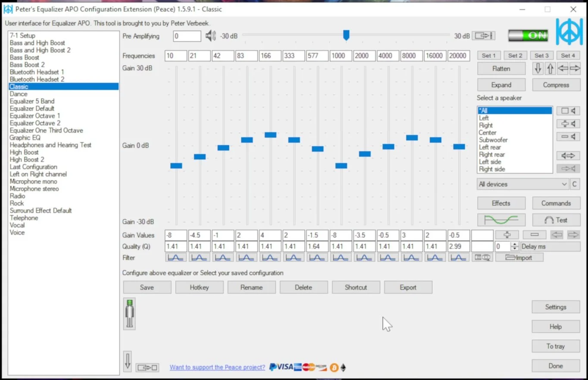
Task: Click the 577 frequency input field
Action: (x=317, y=56)
